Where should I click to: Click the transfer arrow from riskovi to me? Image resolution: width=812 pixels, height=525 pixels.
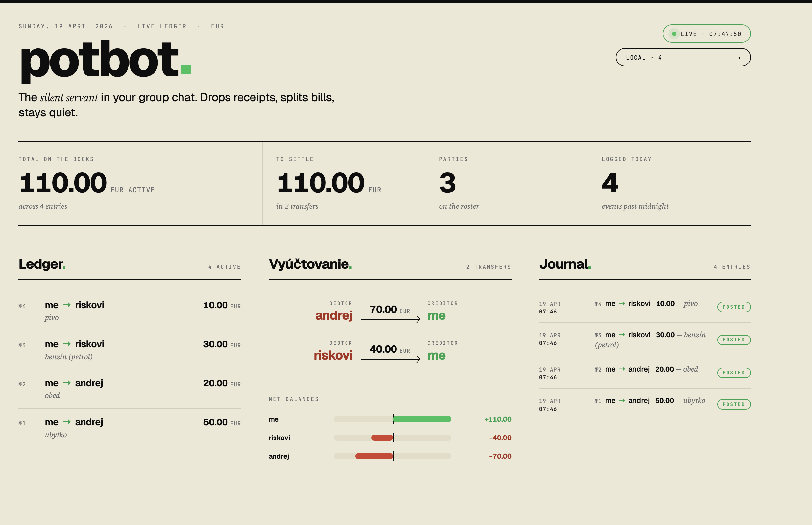tap(391, 359)
